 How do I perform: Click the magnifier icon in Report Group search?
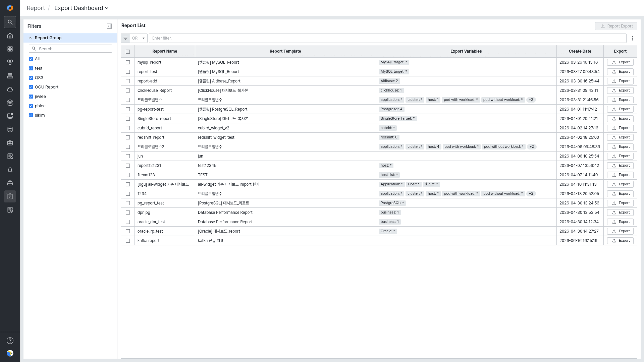34,49
